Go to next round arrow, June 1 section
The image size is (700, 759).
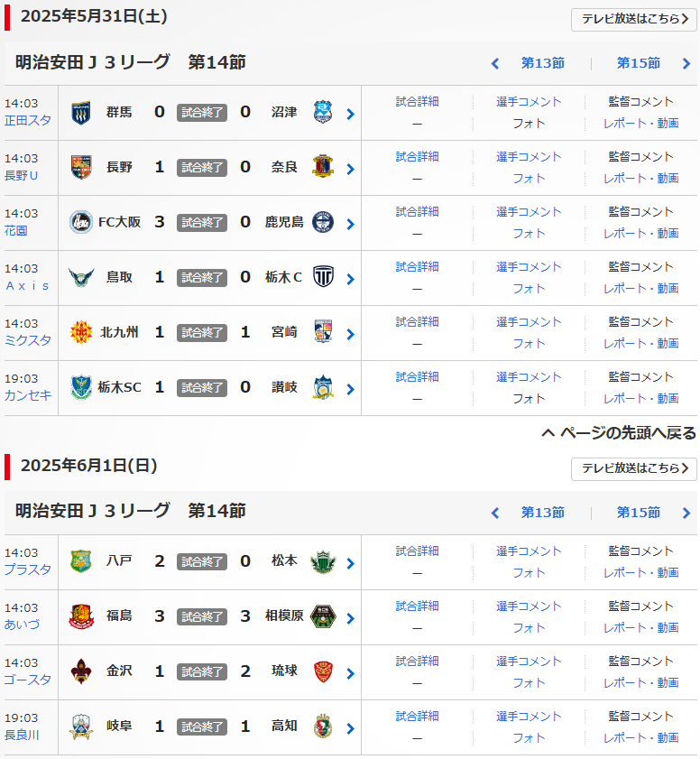[686, 514]
